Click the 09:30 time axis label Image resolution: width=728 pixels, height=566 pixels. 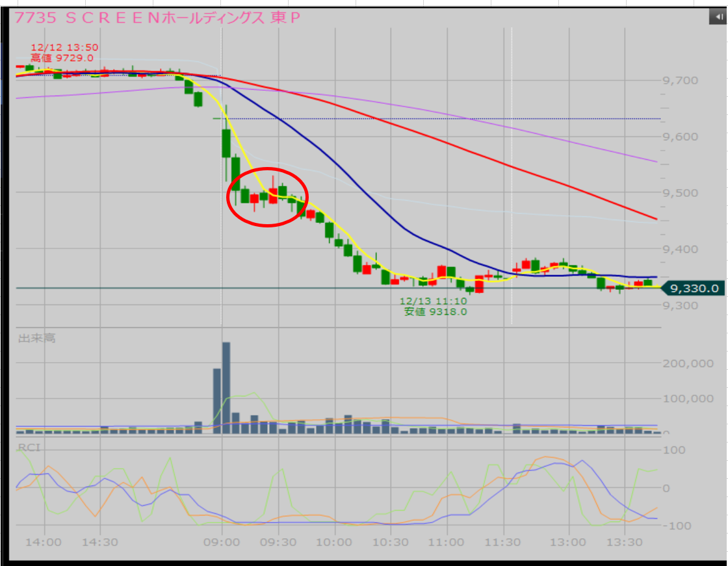coord(278,542)
